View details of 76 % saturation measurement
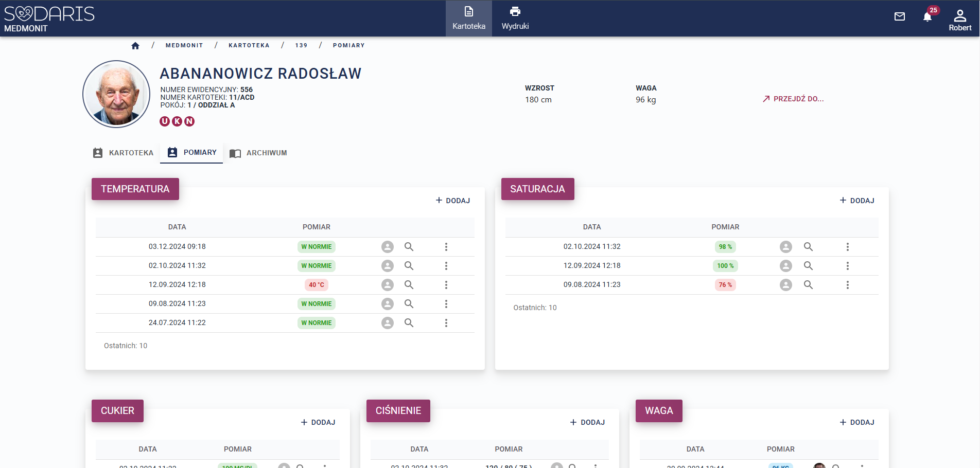The image size is (980, 468). coord(808,285)
